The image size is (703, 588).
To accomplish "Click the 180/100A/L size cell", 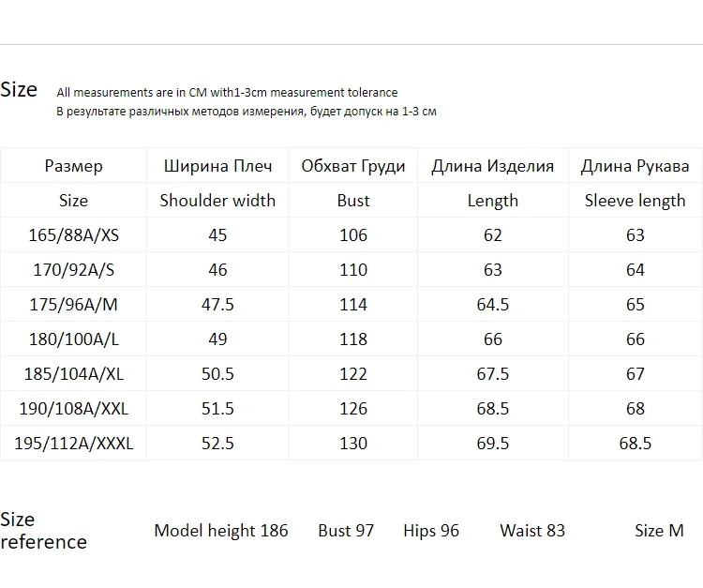I will (73, 339).
